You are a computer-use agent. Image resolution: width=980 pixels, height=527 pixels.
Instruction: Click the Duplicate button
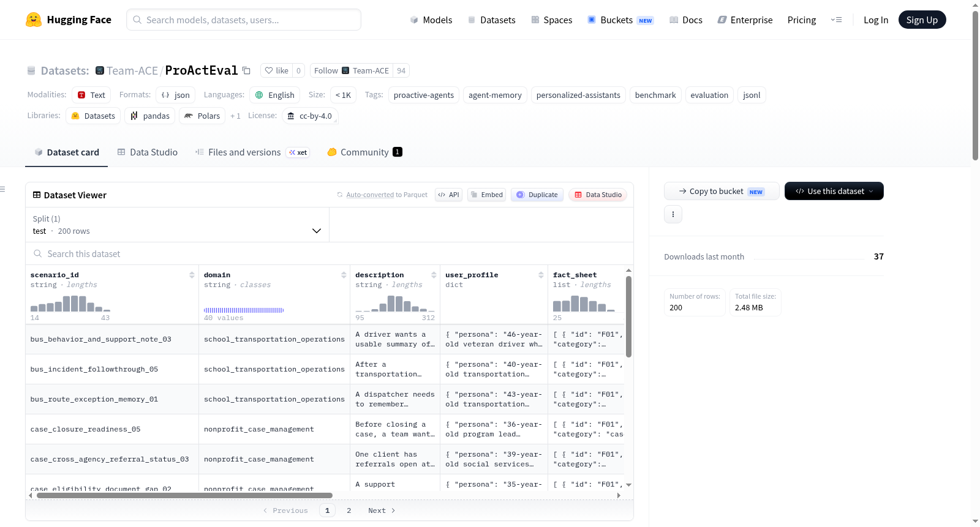point(537,195)
